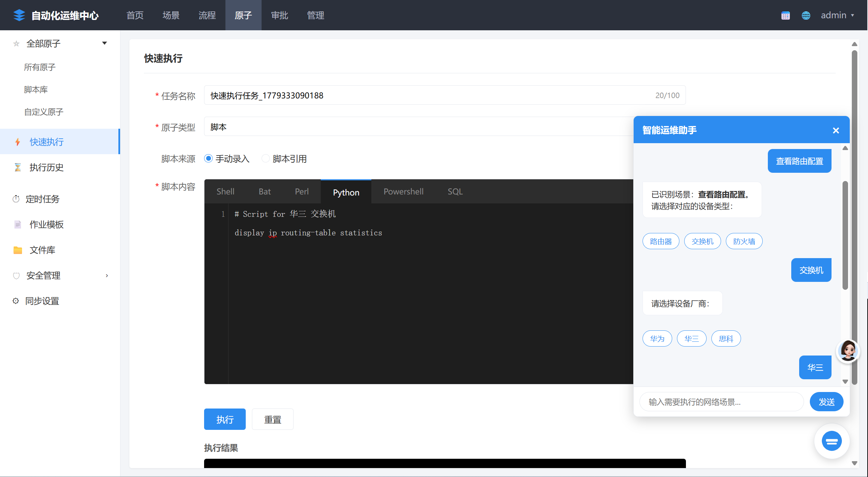Click the gear icon for 同步设置

click(x=16, y=301)
